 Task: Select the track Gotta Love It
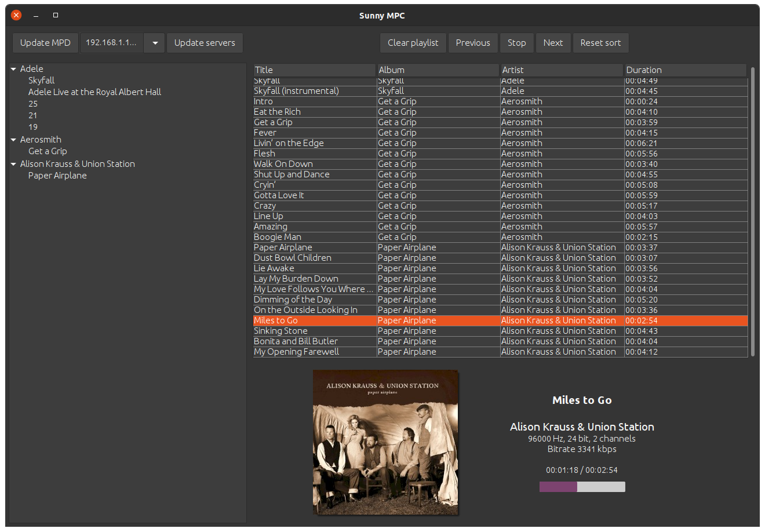tap(279, 195)
